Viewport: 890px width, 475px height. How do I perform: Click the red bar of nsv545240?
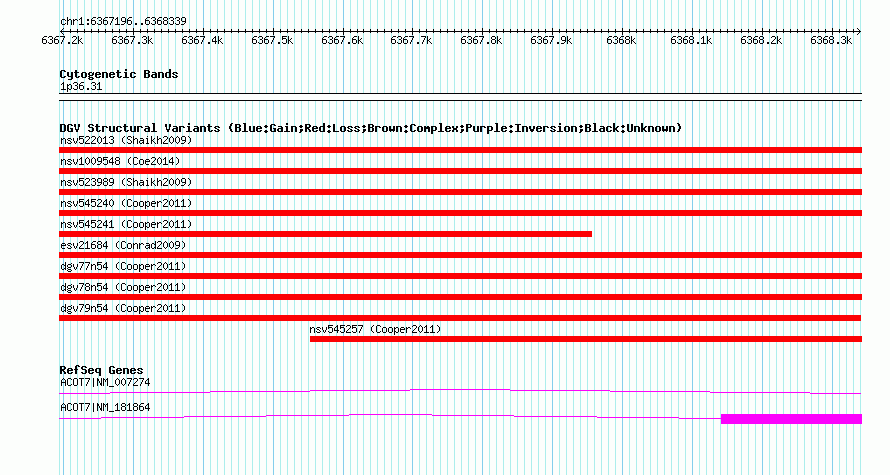(460, 213)
